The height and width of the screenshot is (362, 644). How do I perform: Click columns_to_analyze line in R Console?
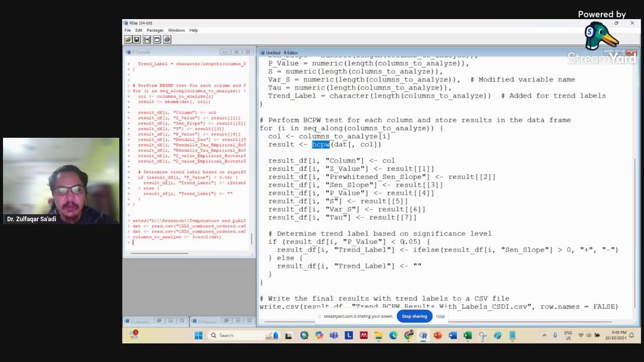[x=177, y=237]
